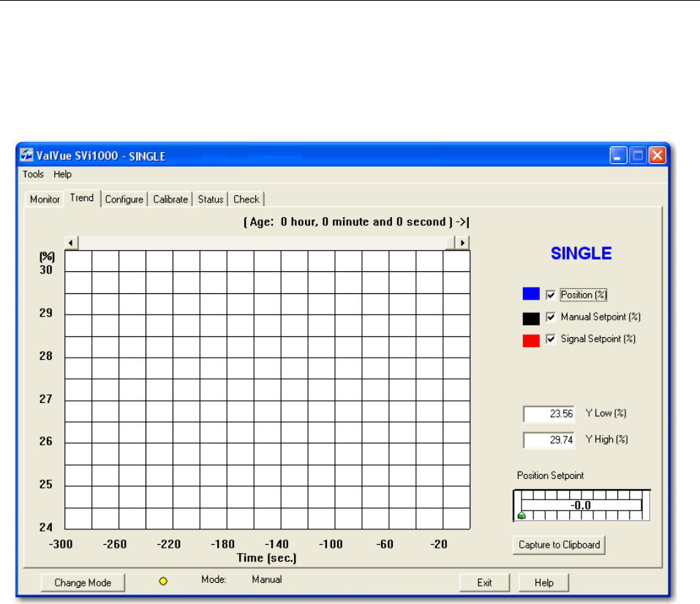Viewport: 700px width, 604px height.
Task: Open the Help menu
Action: [62, 174]
